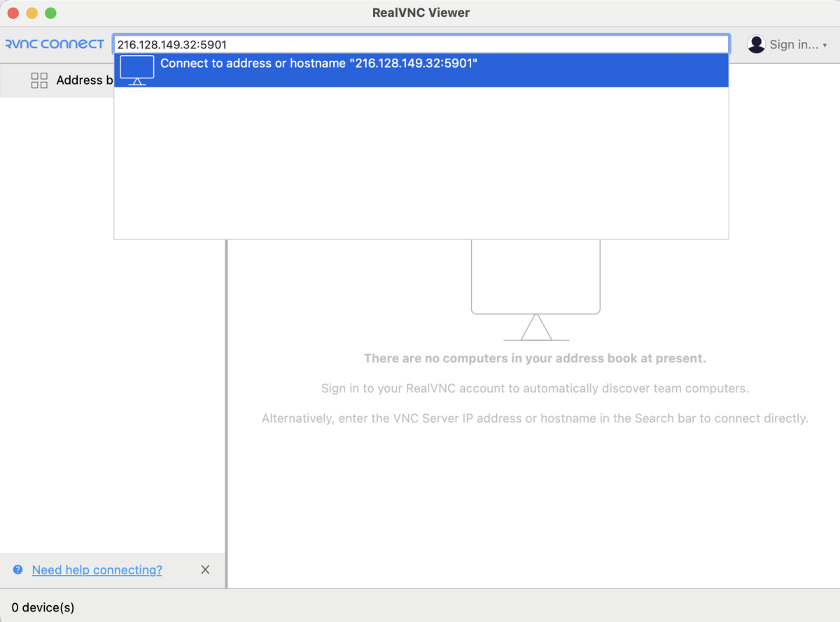
Task: Select the monitor icon in the suggestion row
Action: point(137,70)
